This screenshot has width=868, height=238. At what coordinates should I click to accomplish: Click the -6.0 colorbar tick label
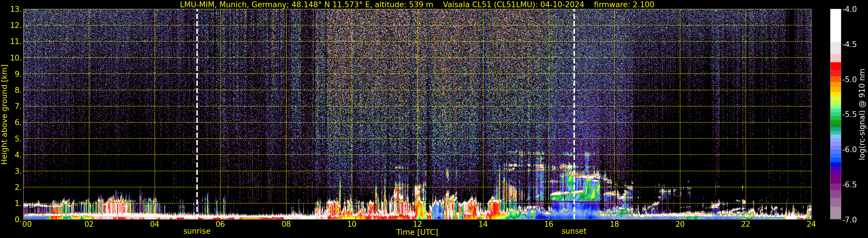pos(849,149)
